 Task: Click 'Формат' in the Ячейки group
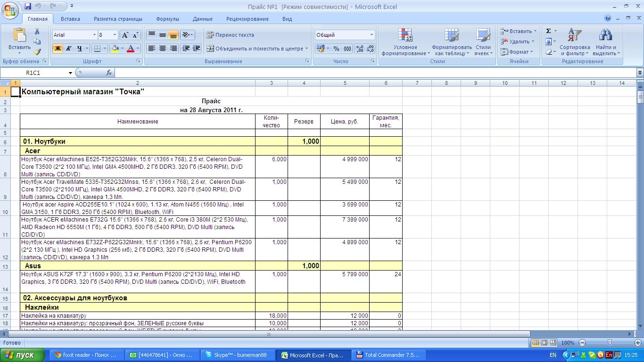[x=516, y=52]
